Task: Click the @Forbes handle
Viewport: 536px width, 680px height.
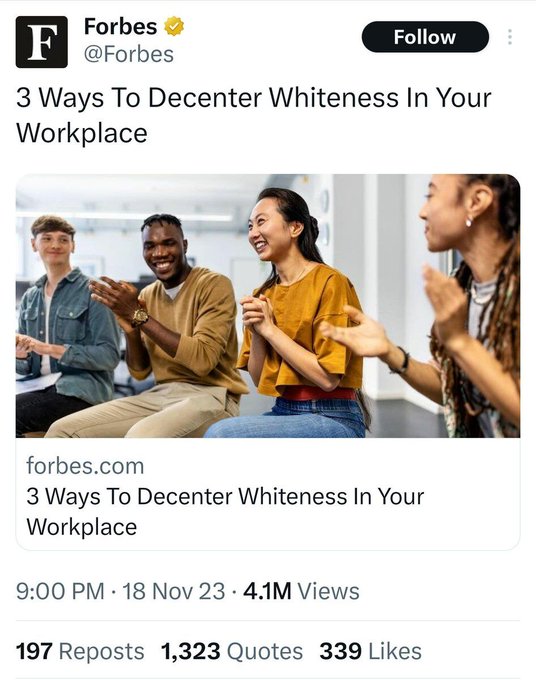Action: point(129,54)
